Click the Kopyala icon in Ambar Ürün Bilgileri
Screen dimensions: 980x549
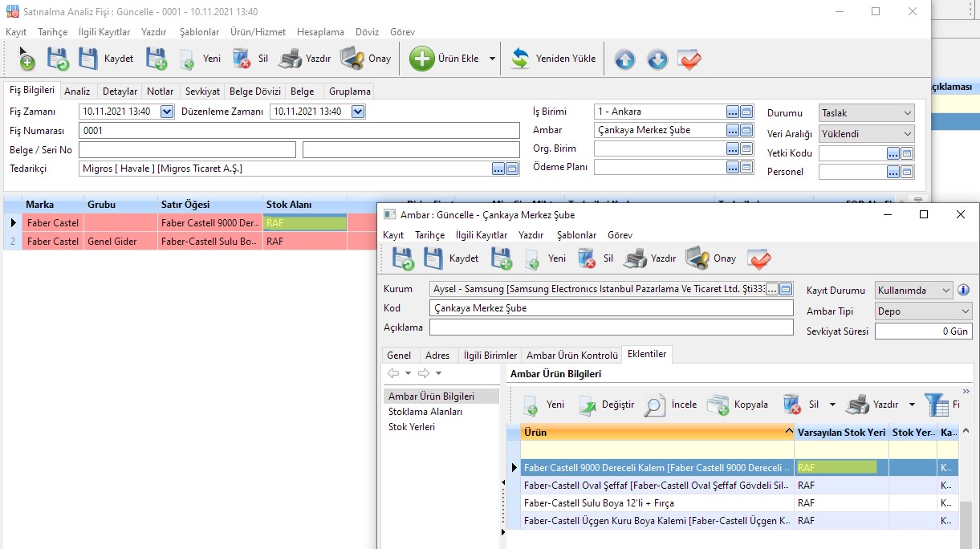click(718, 405)
